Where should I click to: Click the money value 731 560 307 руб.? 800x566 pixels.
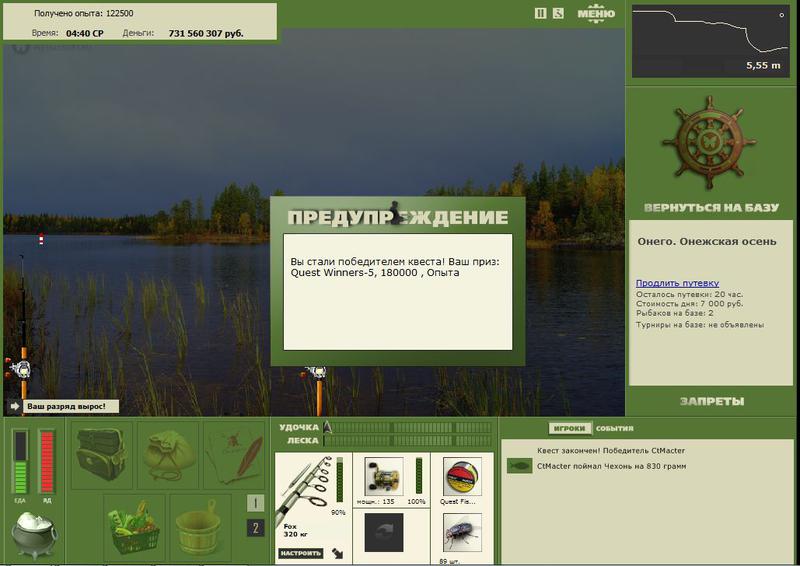click(x=206, y=33)
